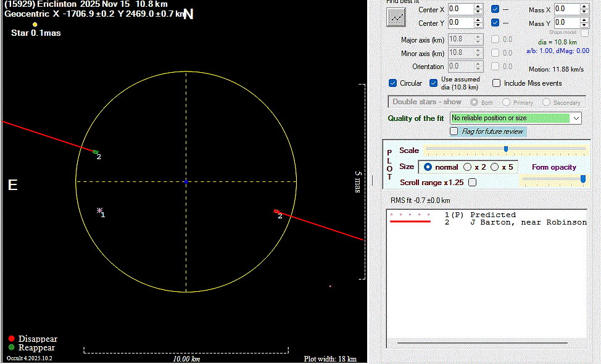This screenshot has width=601, height=364.
Task: Click the Form opacity slider handle
Action: point(582,179)
